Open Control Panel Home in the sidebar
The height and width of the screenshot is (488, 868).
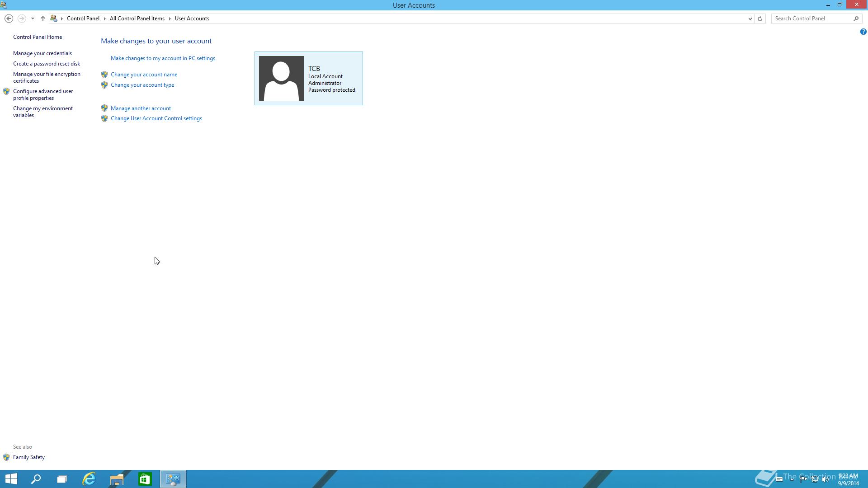pyautogui.click(x=38, y=37)
